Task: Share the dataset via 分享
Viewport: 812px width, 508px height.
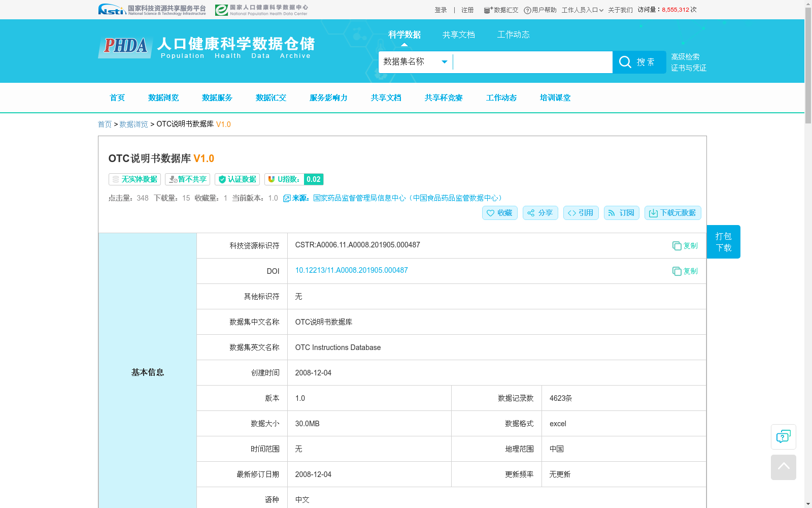Action: point(540,213)
